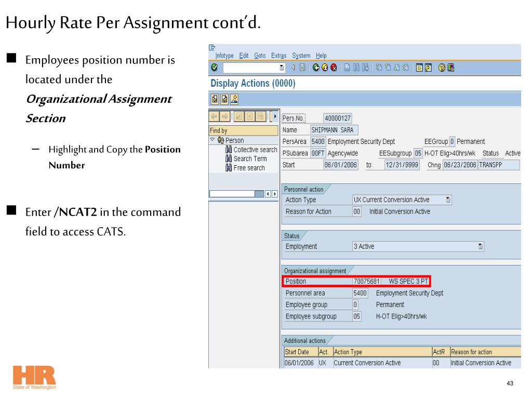Viewport: 532px width, 399px height.
Task: Click the Employee subgroup field 05
Action: 357,316
